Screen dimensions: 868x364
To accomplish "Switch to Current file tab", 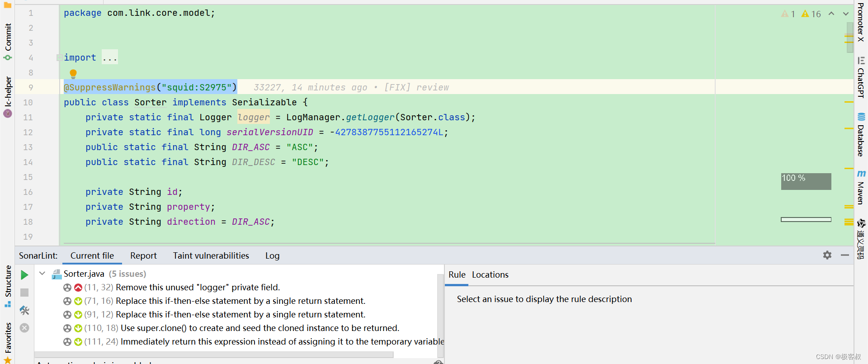I will [92, 255].
